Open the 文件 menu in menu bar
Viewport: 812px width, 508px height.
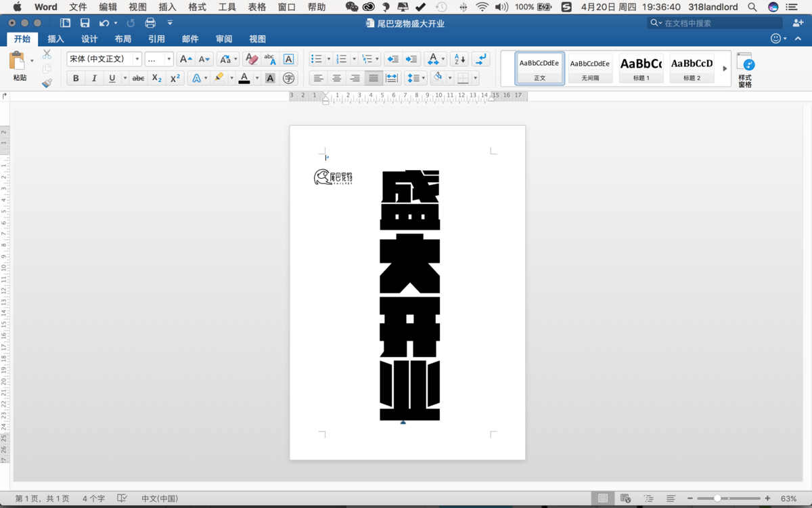click(x=78, y=7)
